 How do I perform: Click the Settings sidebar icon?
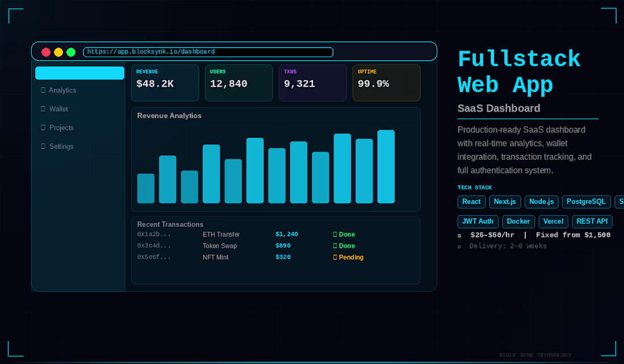click(x=43, y=146)
